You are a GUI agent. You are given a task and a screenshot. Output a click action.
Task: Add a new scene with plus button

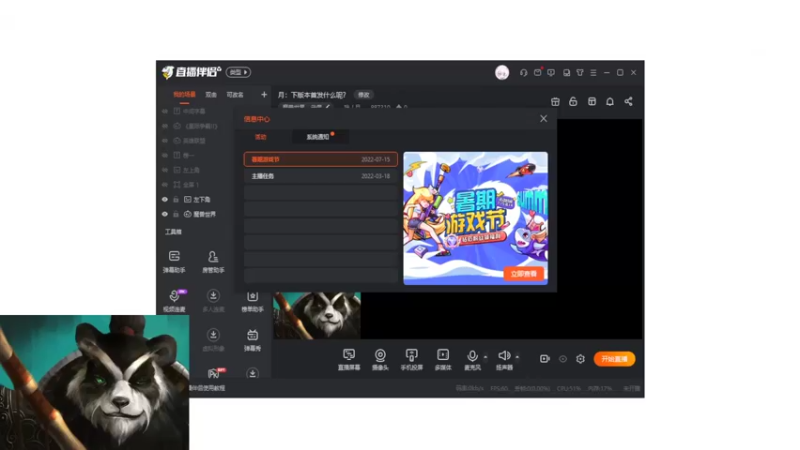[x=264, y=94]
